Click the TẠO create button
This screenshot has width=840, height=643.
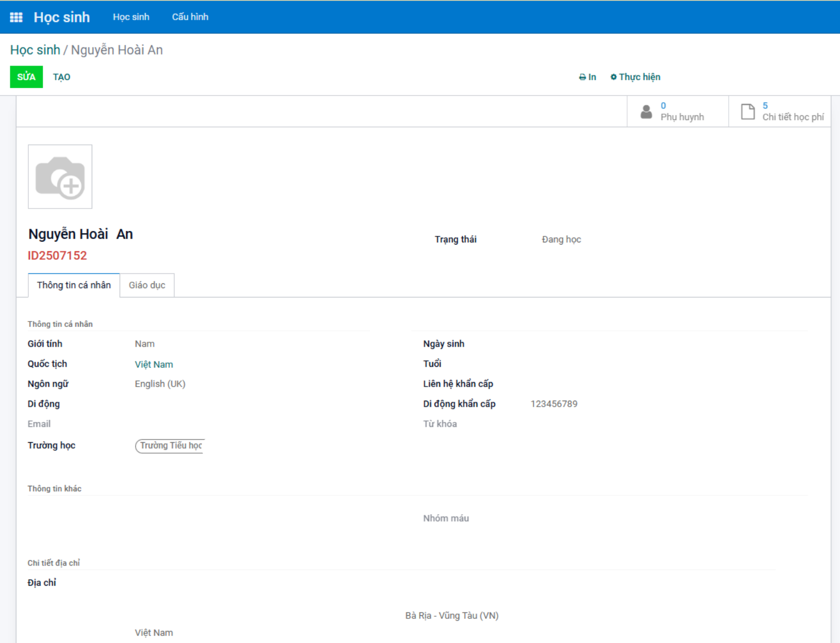point(62,77)
